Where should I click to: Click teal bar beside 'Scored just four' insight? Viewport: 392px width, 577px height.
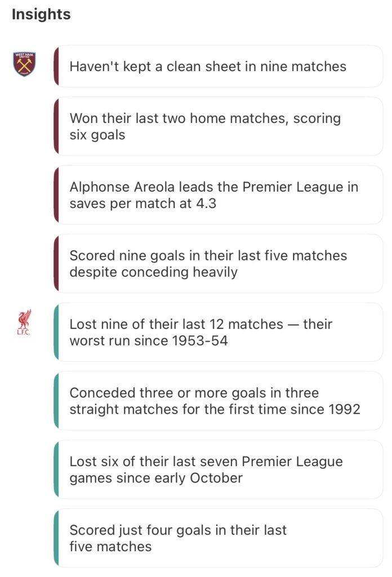tap(56, 538)
